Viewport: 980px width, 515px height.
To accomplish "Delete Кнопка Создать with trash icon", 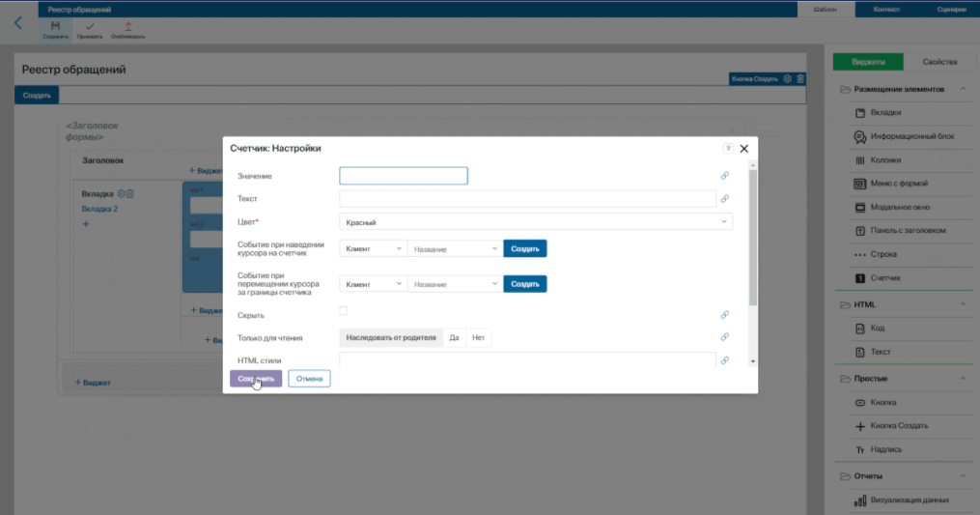I will click(x=800, y=79).
